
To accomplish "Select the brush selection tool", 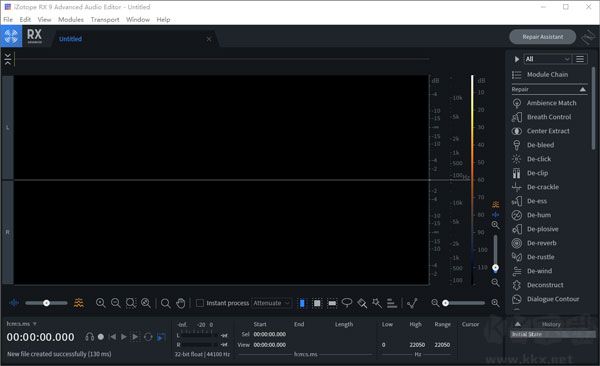I will (362, 303).
